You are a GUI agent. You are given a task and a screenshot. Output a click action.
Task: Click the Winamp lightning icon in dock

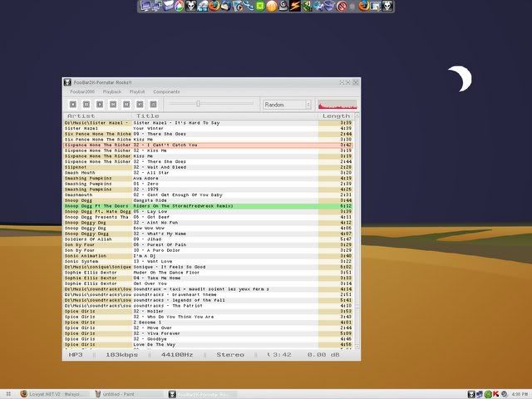[x=293, y=7]
